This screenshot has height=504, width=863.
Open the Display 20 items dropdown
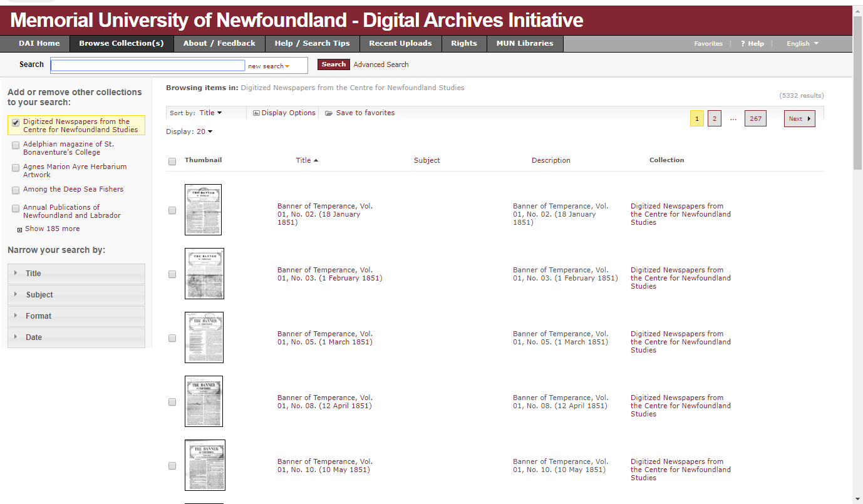point(205,131)
